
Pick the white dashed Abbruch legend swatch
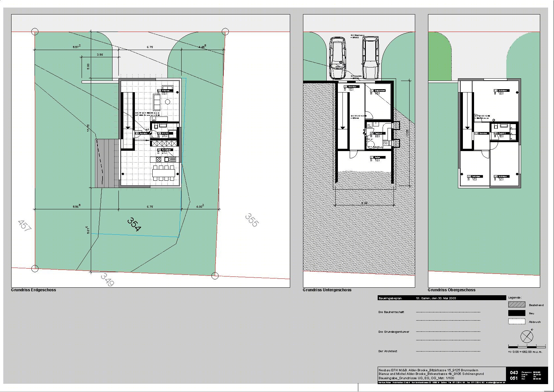(x=517, y=322)
